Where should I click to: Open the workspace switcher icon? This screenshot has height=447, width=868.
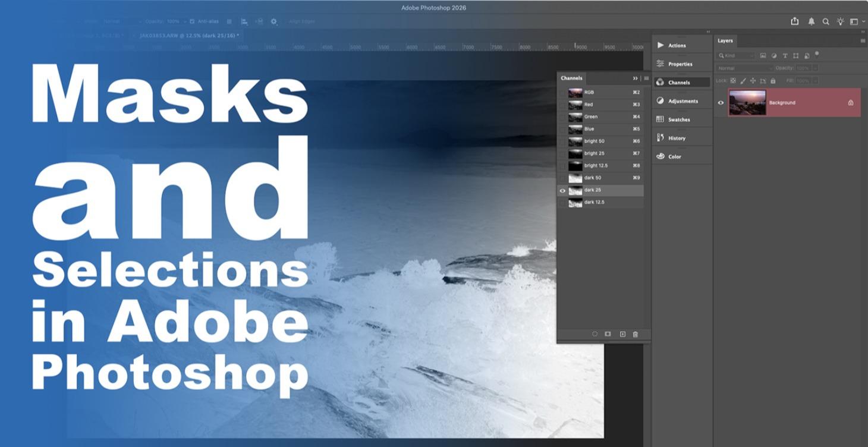pos(854,21)
